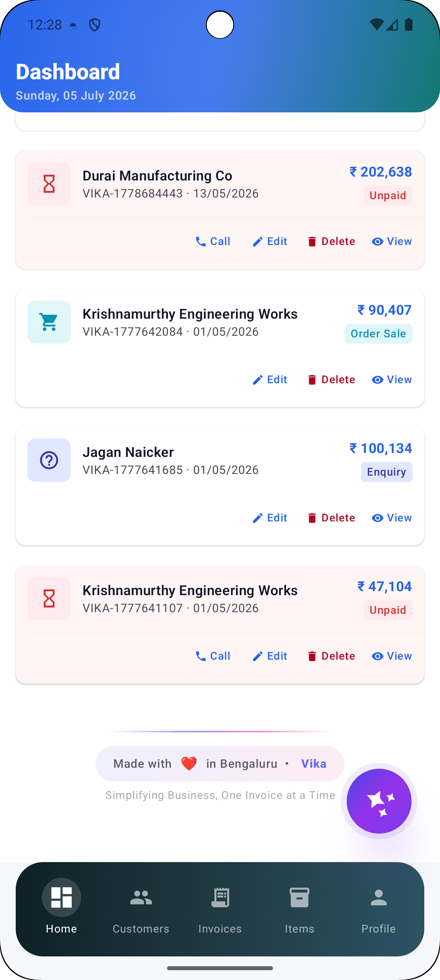
Task: Click the question mark Enquiry icon
Action: [49, 460]
